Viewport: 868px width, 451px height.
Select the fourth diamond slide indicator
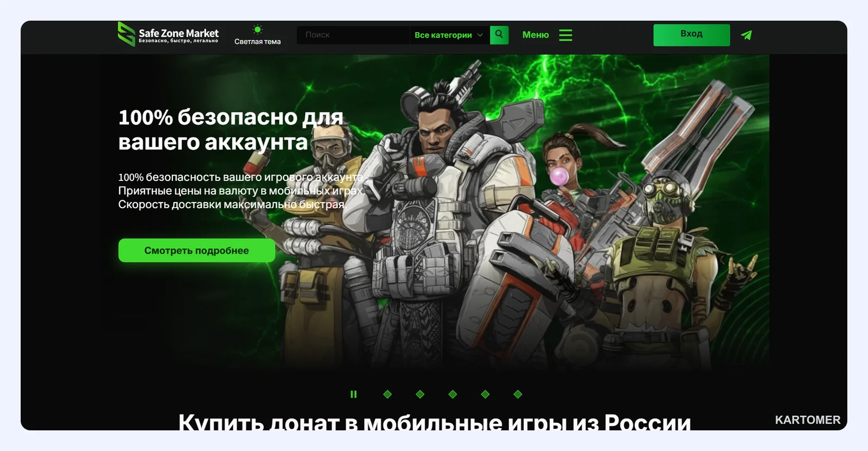[485, 394]
